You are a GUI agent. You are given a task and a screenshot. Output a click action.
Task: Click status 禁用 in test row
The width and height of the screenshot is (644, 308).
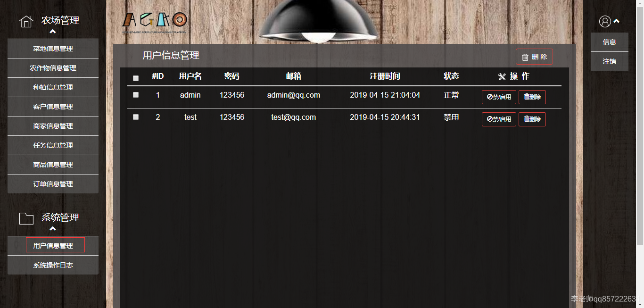[x=451, y=117]
